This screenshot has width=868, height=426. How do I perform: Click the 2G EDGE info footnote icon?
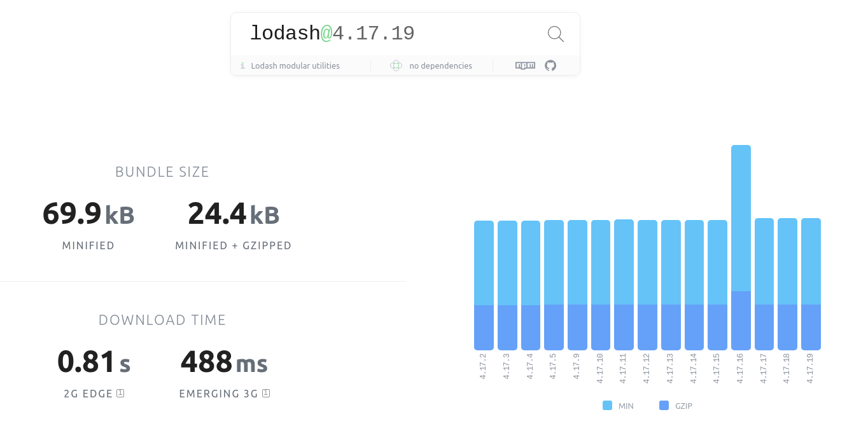120,393
